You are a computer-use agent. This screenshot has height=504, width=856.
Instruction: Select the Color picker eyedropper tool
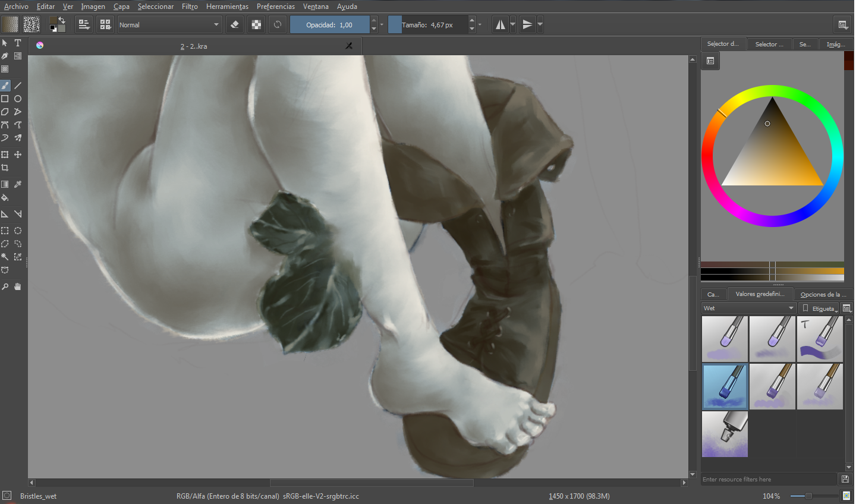click(18, 184)
